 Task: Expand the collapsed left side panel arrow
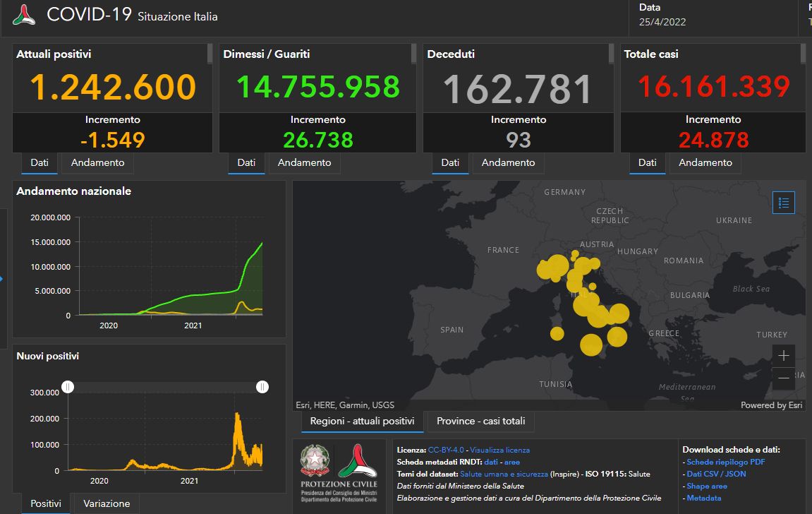tap(2, 279)
